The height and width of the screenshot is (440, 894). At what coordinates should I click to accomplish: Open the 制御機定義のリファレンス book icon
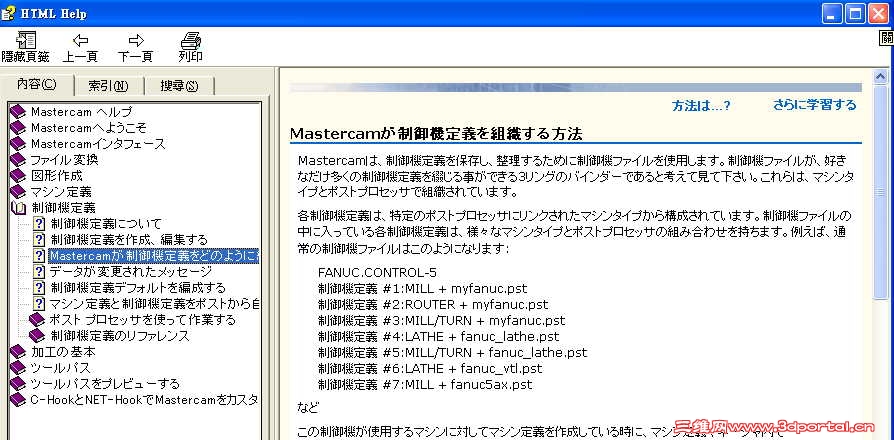[36, 335]
